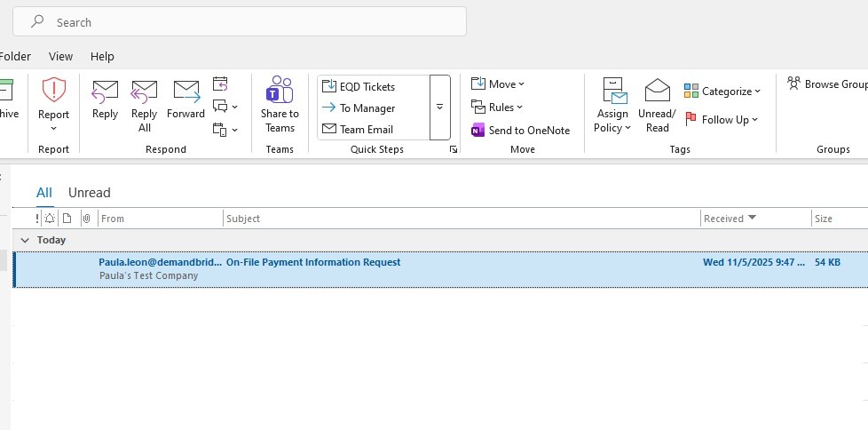
Task: Collapse the Today group
Action: coord(24,241)
